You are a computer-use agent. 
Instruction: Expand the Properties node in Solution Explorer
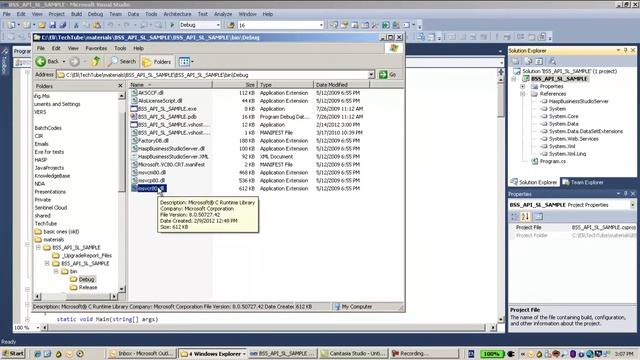[x=522, y=87]
